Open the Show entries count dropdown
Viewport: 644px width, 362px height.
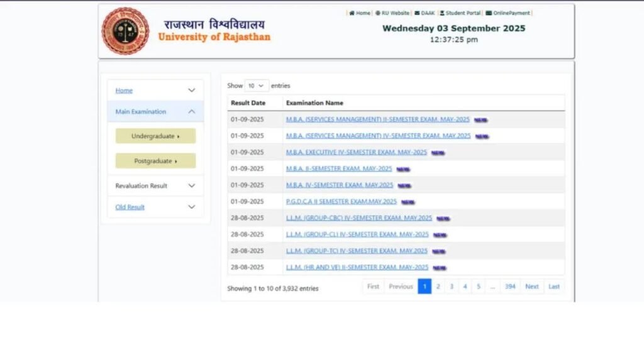click(x=257, y=85)
